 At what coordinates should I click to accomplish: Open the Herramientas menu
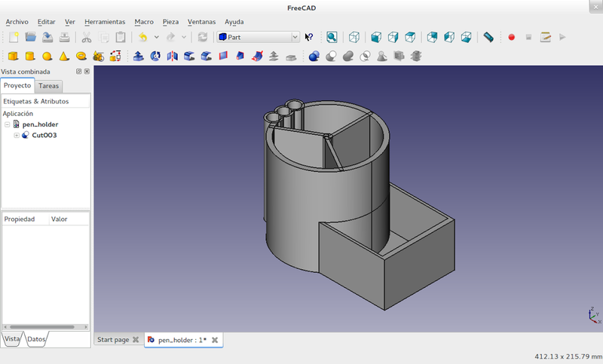coord(105,22)
